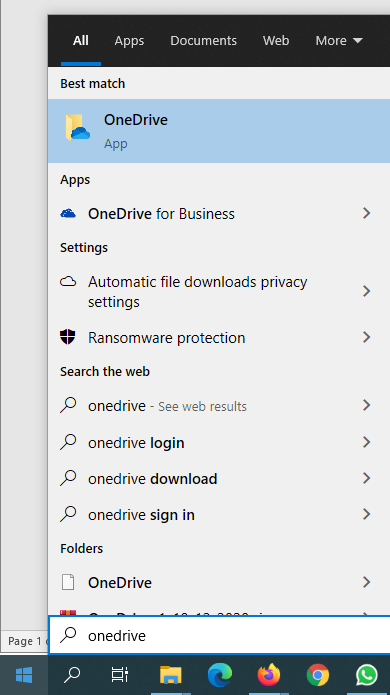Switch to the Documents tab

203,41
